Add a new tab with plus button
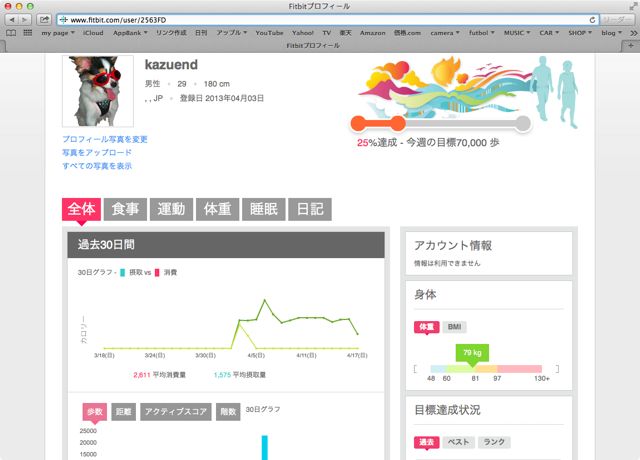Viewport: 640px width, 460px height. [x=631, y=46]
